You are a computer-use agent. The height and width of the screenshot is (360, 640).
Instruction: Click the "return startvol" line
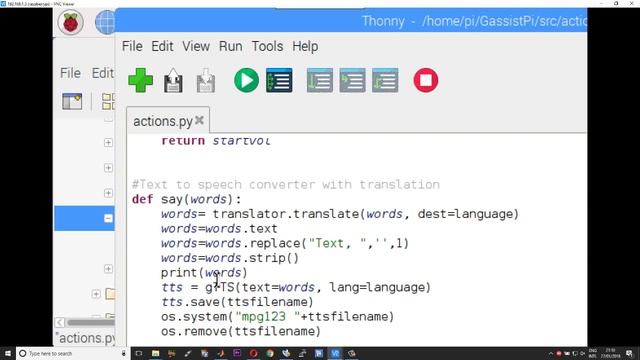tap(216, 141)
